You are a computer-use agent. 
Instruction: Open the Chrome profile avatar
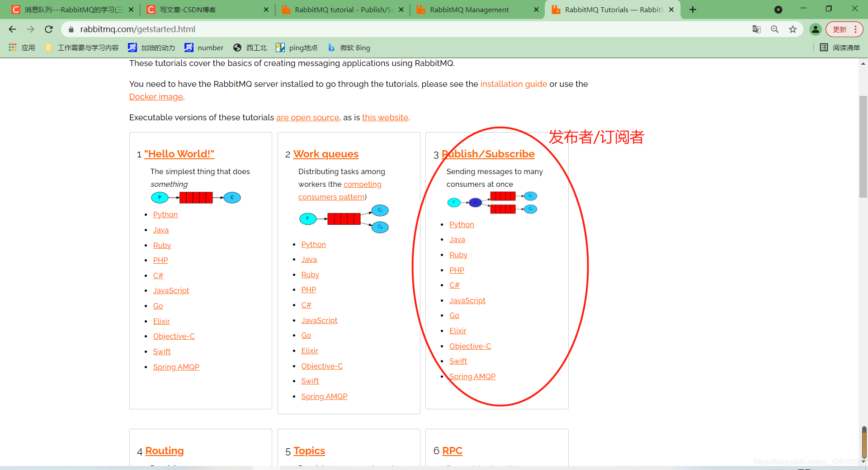815,29
